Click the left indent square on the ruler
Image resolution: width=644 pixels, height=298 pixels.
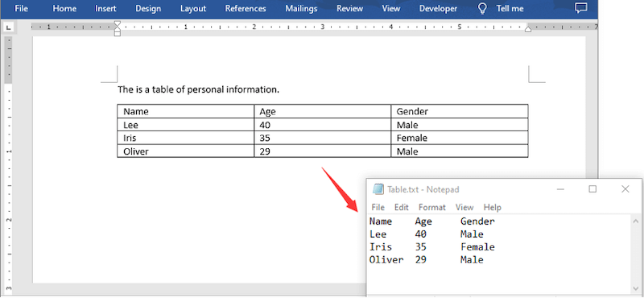(117, 34)
